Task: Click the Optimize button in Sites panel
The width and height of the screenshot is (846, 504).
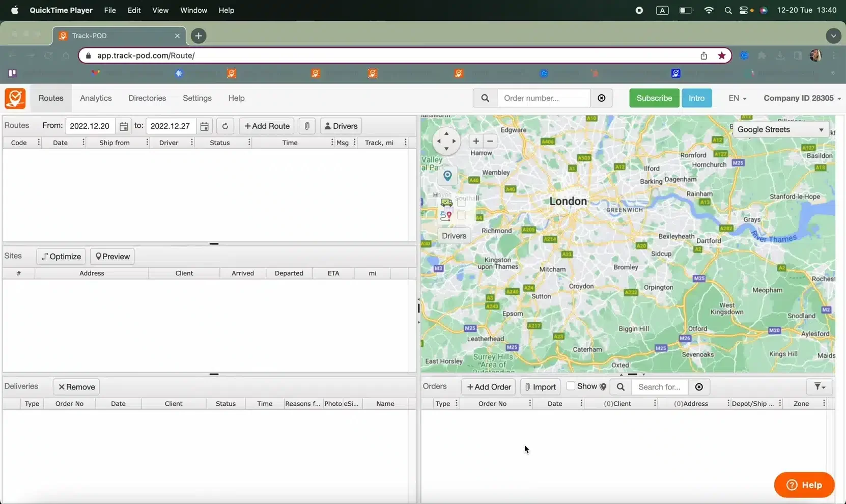Action: click(x=61, y=256)
